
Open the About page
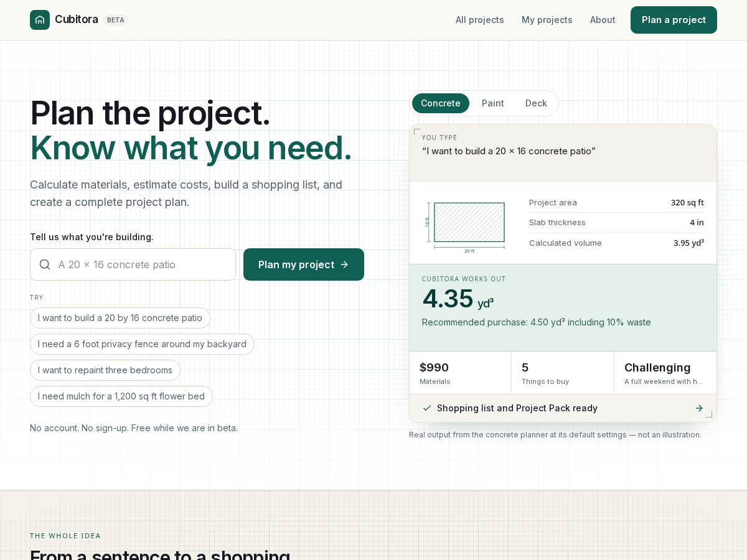tap(603, 20)
